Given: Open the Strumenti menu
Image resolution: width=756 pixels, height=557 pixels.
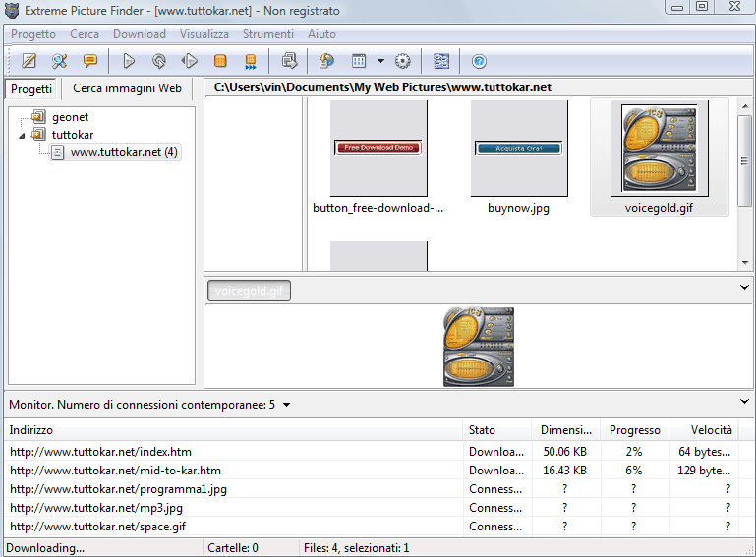Looking at the screenshot, I should [x=267, y=33].
